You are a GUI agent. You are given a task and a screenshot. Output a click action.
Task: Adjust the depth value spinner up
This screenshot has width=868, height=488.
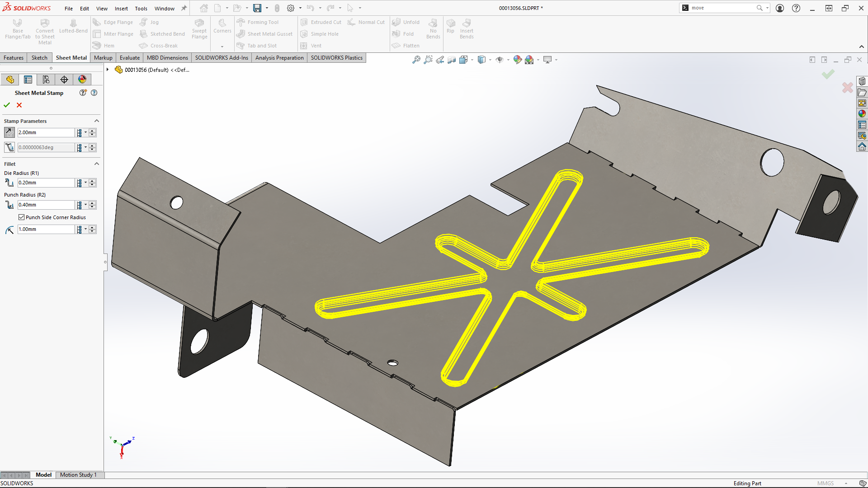(92, 130)
